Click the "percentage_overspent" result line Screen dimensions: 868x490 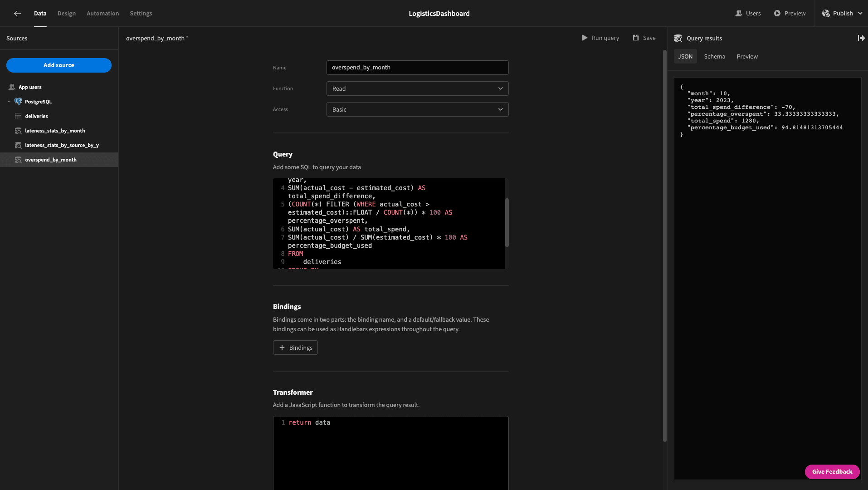tap(763, 114)
